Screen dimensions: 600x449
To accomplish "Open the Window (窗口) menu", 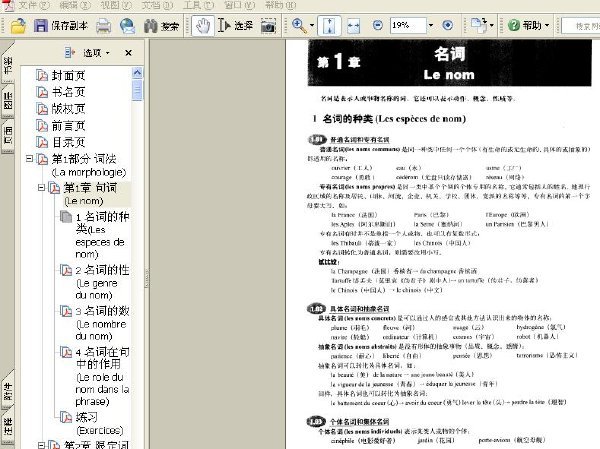I will [239, 5].
